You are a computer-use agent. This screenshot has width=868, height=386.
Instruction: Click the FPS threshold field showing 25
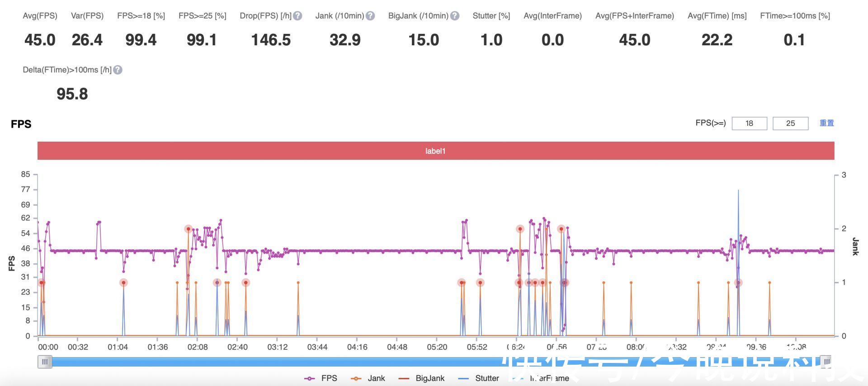tap(790, 123)
